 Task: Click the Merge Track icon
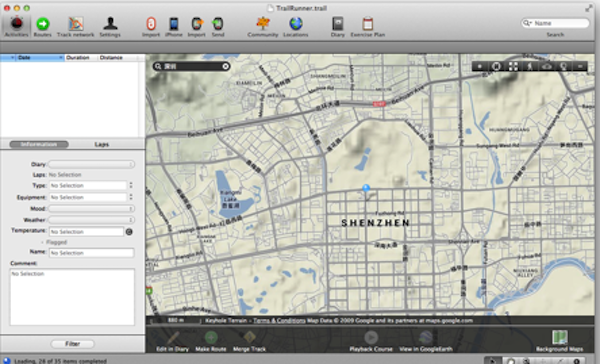point(249,341)
